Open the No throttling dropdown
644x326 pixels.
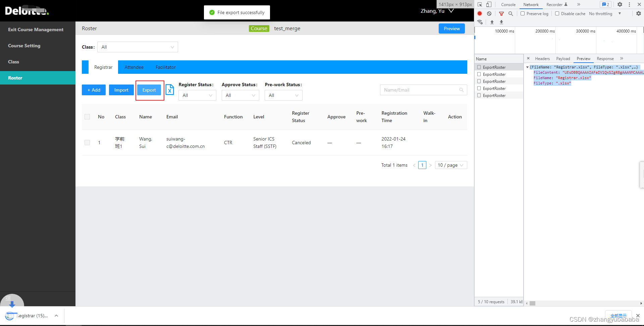(605, 14)
